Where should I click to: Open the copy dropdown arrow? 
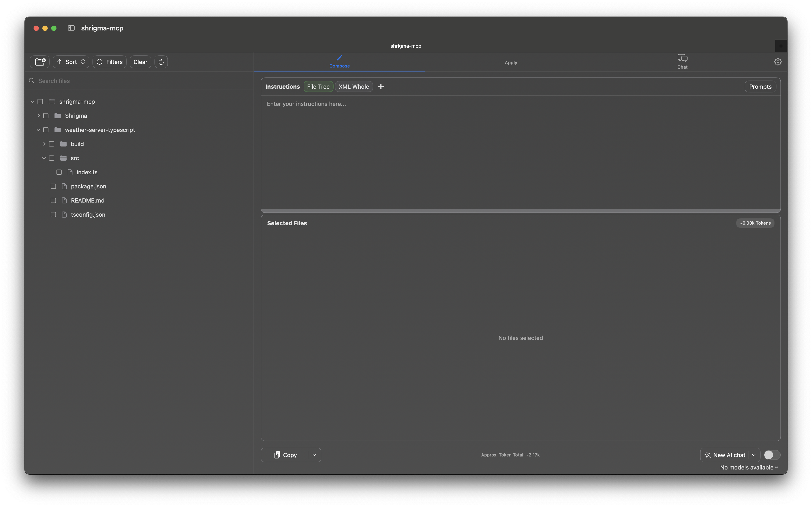click(x=314, y=454)
